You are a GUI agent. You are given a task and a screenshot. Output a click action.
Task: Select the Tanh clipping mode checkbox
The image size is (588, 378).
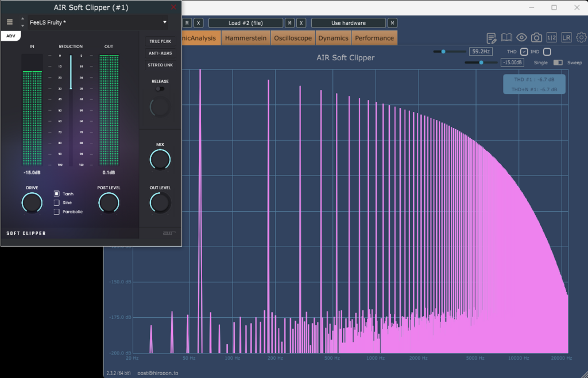pyautogui.click(x=57, y=194)
